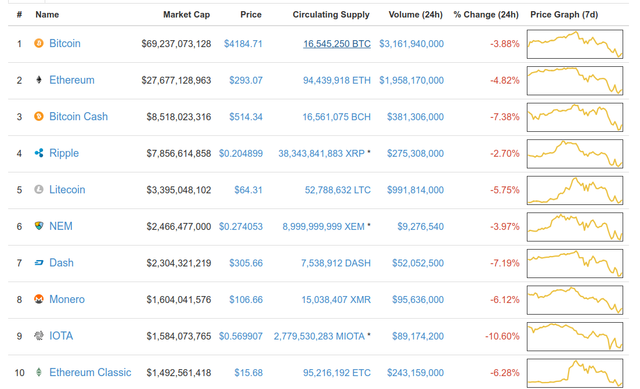Viewport: 640px width, 389px height.
Task: Click Litecoin volume $991,814,000
Action: click(x=416, y=190)
